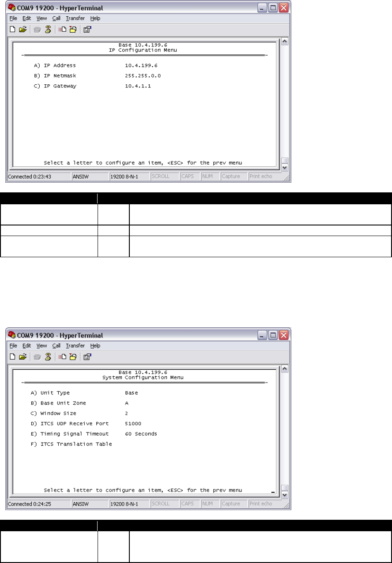Image resolution: width=392 pixels, height=563 pixels.
Task: Open Edit menu in System Configuration window
Action: click(27, 345)
